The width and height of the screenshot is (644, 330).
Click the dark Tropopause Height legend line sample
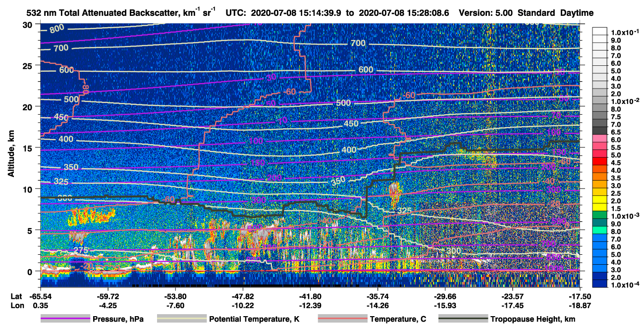pos(463,319)
